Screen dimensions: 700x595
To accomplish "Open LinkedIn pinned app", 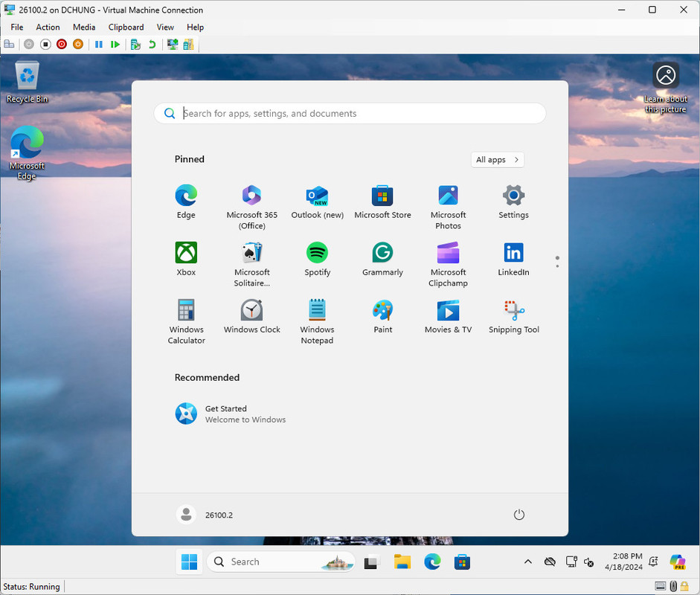I will click(x=513, y=259).
